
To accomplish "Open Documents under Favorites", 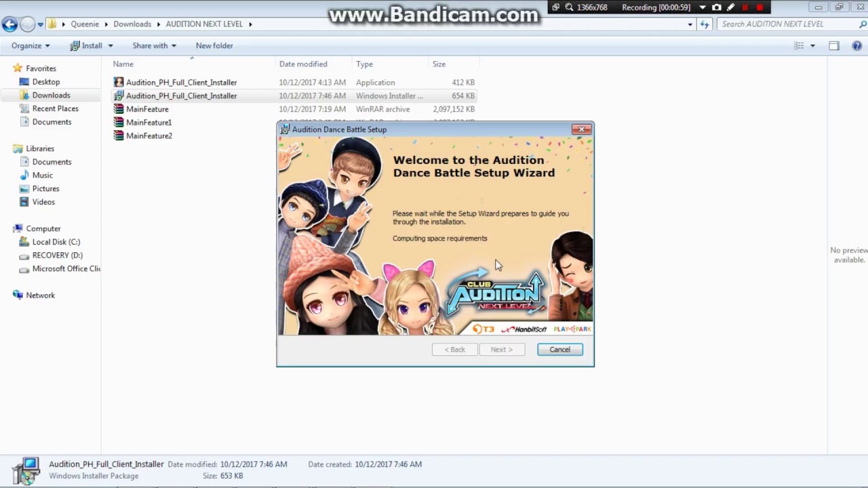I will (52, 122).
